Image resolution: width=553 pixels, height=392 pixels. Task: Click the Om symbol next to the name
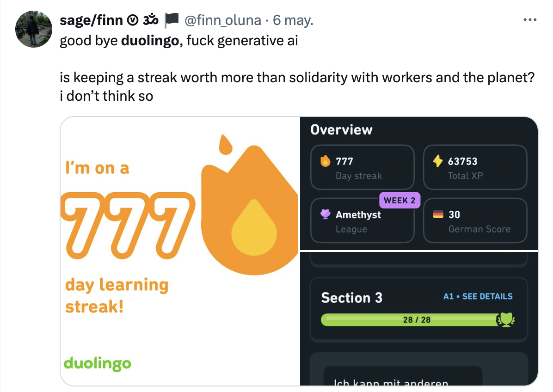[151, 20]
